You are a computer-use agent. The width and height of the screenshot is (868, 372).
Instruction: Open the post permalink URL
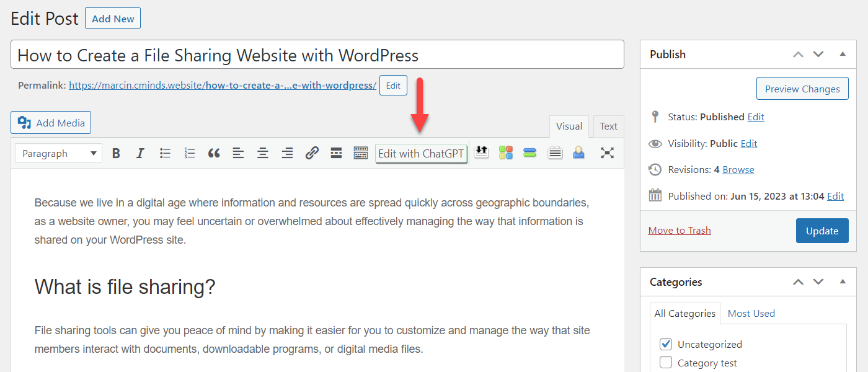coord(223,86)
